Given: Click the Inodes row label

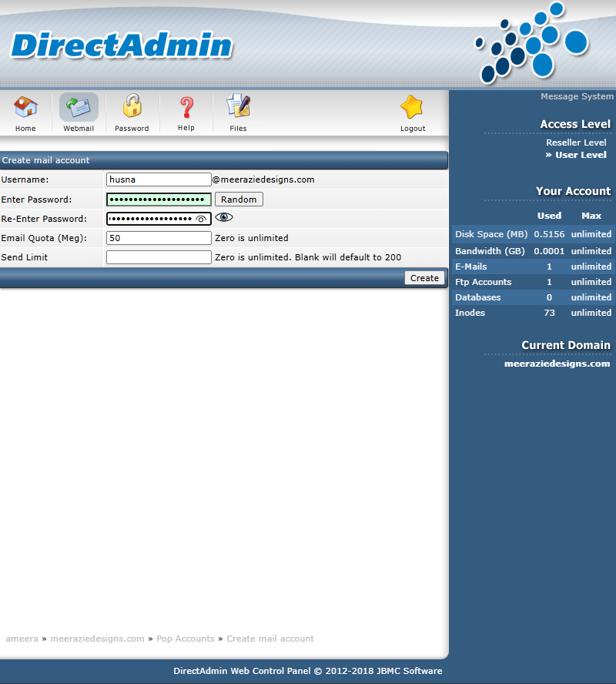Looking at the screenshot, I should [470, 313].
